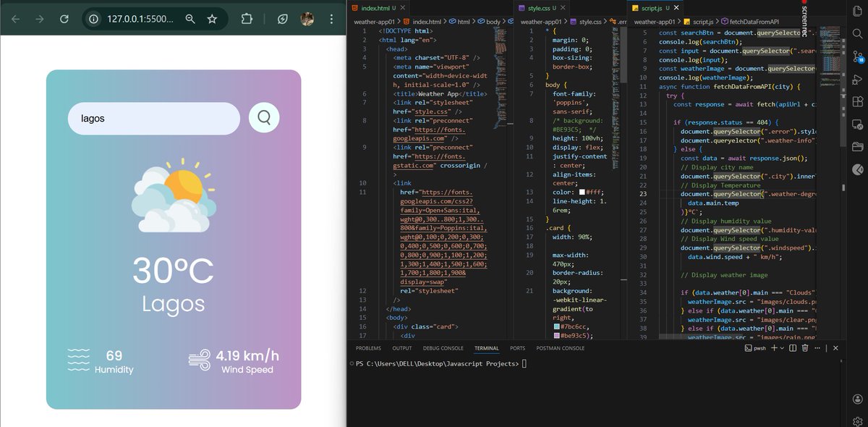
Task: Kill the terminal with trash icon
Action: pos(807,348)
